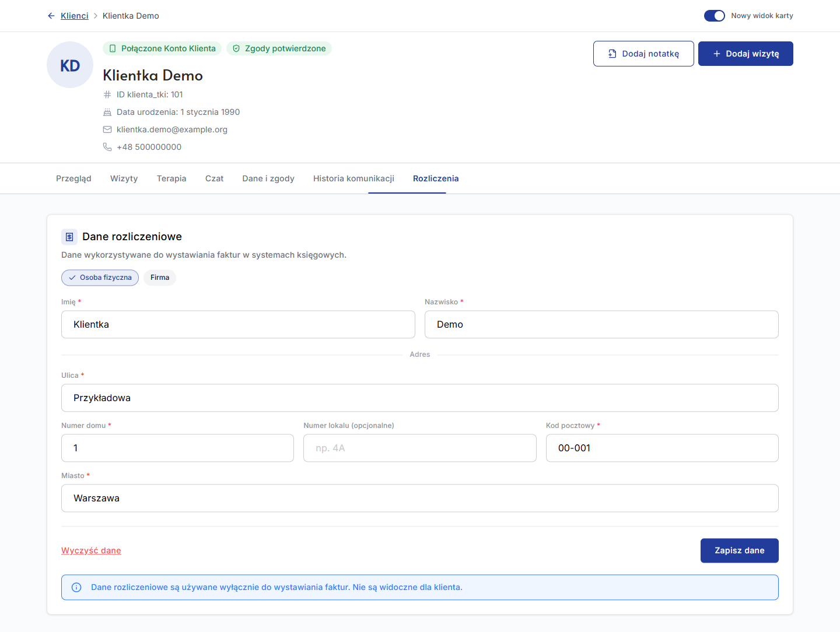Focus the Miasto input field

click(x=420, y=498)
